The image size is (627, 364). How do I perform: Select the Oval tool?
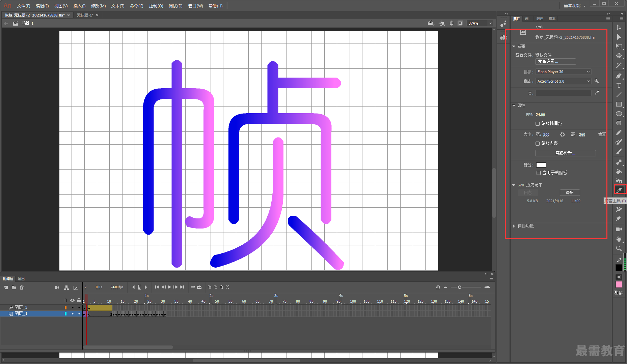tap(619, 114)
